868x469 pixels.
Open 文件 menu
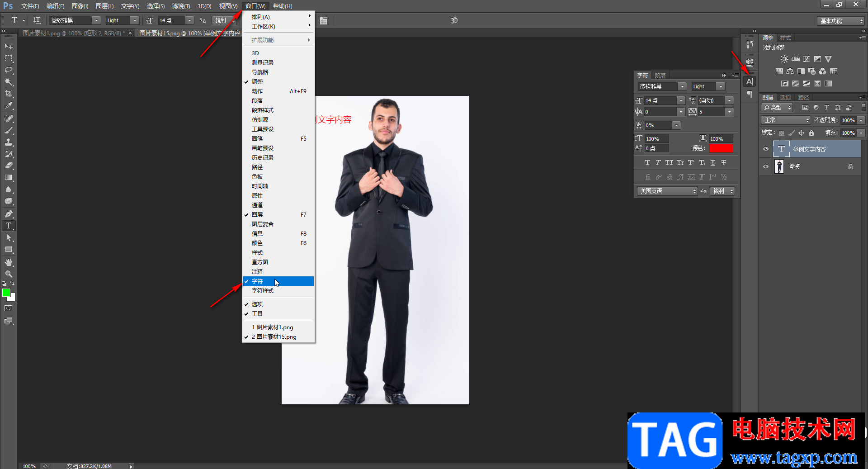click(x=30, y=6)
